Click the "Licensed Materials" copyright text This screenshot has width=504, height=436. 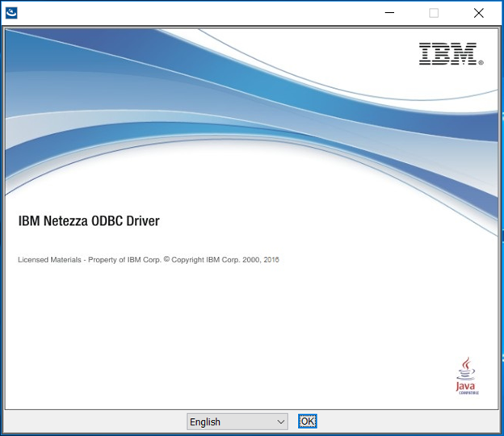tap(48, 260)
